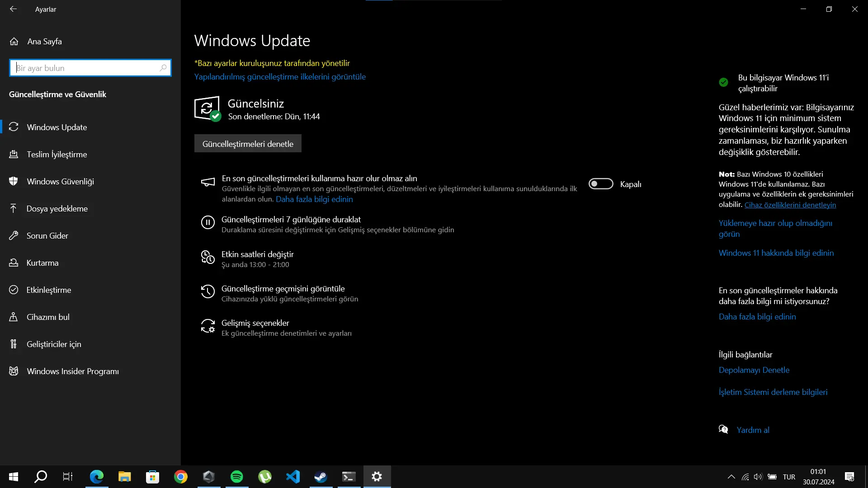The width and height of the screenshot is (868, 488).
Task: Open Windows Insider Programı section
Action: click(90, 371)
